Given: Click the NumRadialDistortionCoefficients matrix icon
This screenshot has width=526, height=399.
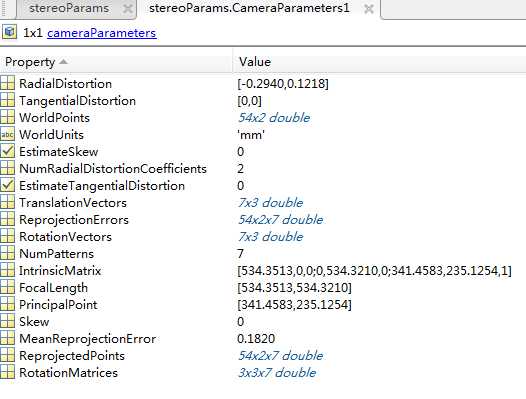Looking at the screenshot, I should [7, 168].
